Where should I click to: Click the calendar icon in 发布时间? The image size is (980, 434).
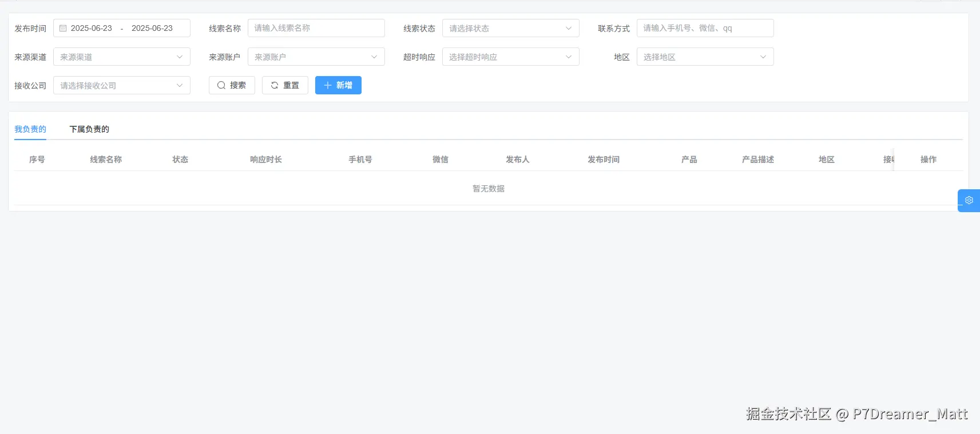(x=63, y=28)
